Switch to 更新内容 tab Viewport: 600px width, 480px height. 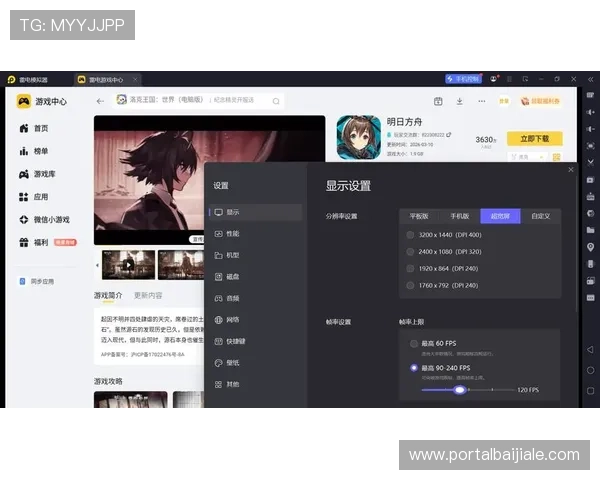[148, 296]
